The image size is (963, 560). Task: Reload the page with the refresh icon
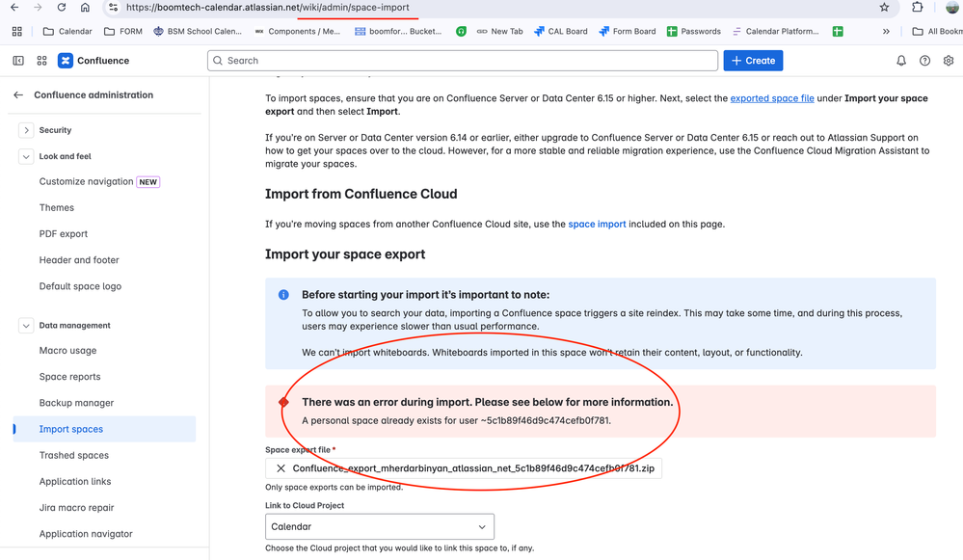[62, 8]
